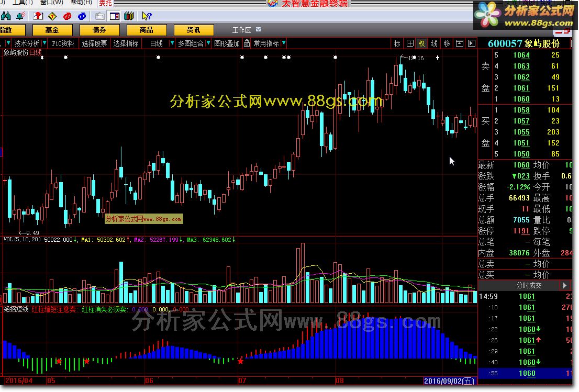Click the 07 month label on time axis
Viewport: 579px width, 392px height.
(242, 380)
